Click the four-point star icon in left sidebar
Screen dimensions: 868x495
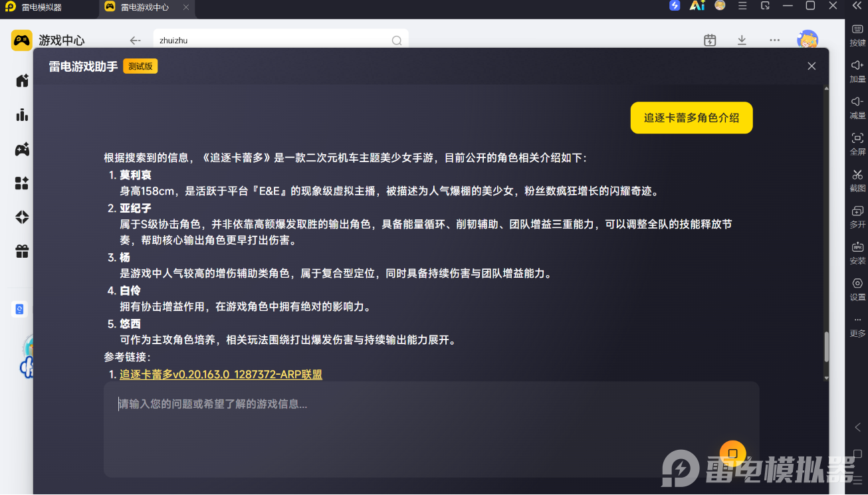[x=22, y=217]
